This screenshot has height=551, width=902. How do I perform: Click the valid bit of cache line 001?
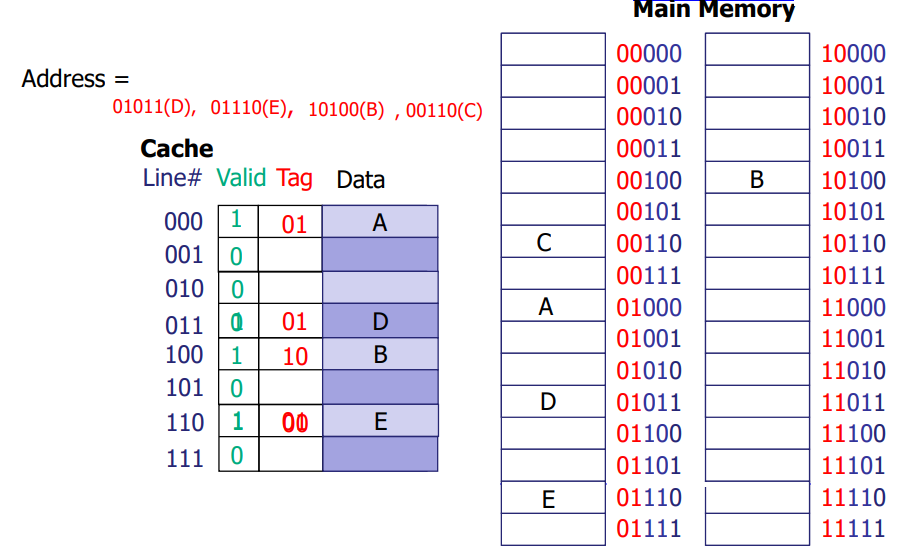[238, 255]
